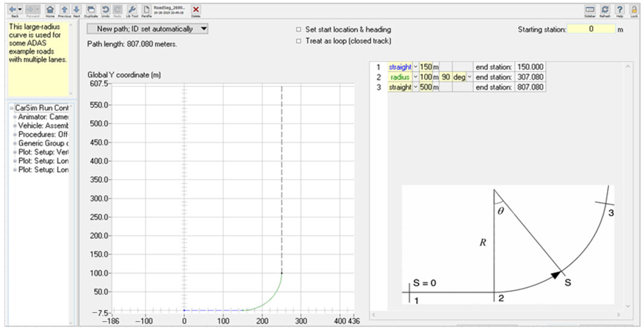Click end station value 307.080
Screen dimensions: 644x331
pyautogui.click(x=530, y=77)
